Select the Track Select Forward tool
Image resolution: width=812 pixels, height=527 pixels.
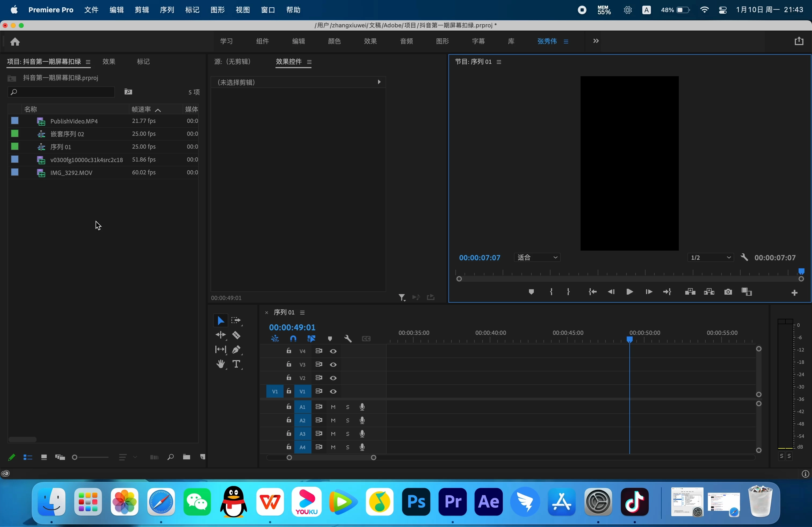[236, 321]
